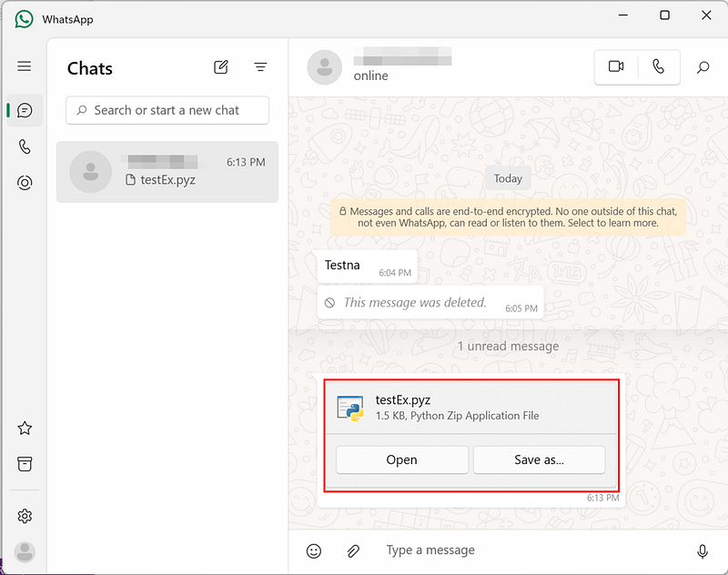Open the Calls tab in sidebar
Image resolution: width=728 pixels, height=575 pixels.
point(25,146)
